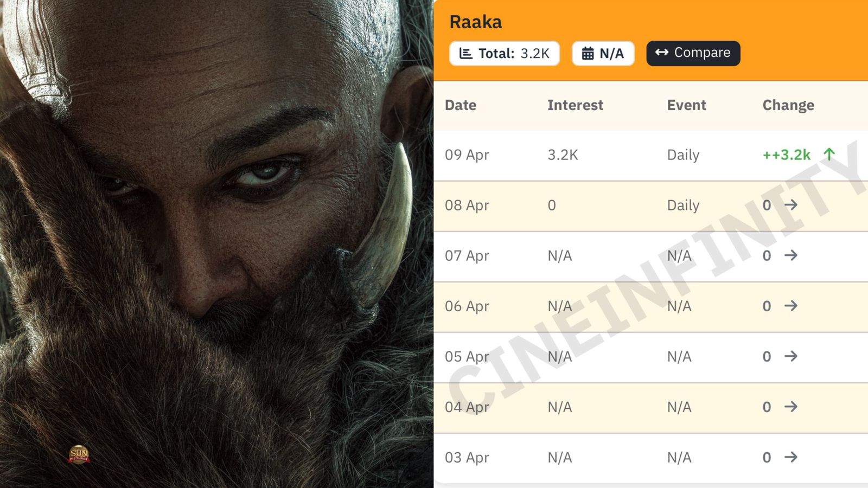Viewport: 868px width, 488px height.
Task: Click the right arrow in 06 Apr row
Action: point(791,306)
